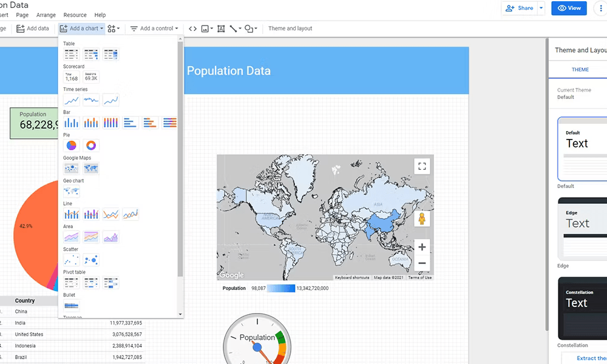Select the table with bars chart icon
The image size is (607, 364).
tap(91, 55)
